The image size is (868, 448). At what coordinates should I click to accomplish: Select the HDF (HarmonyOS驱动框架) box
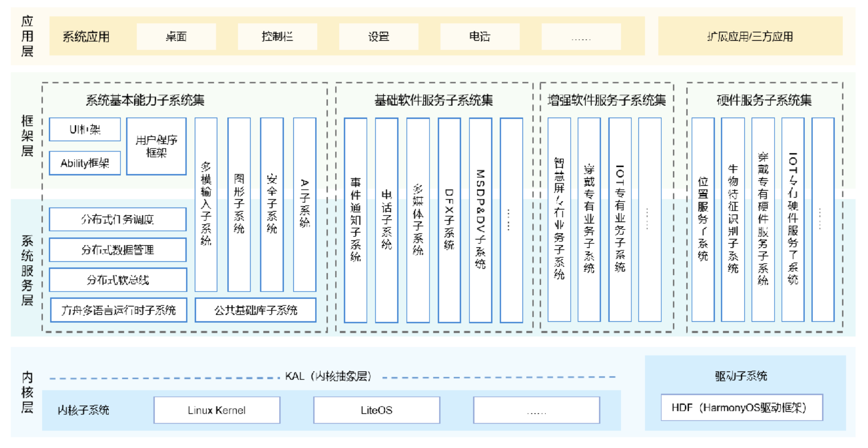pos(741,407)
